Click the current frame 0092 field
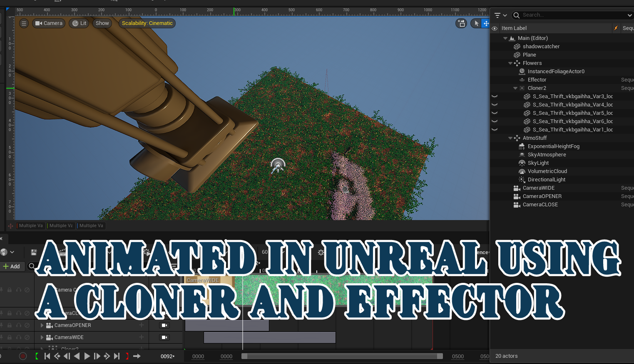634x364 pixels. 168,357
